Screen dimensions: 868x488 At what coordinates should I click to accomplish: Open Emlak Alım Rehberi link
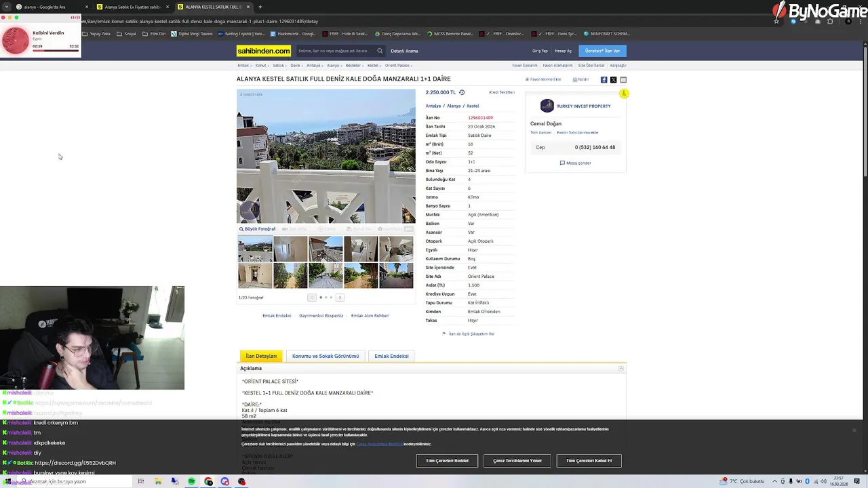[x=370, y=316]
